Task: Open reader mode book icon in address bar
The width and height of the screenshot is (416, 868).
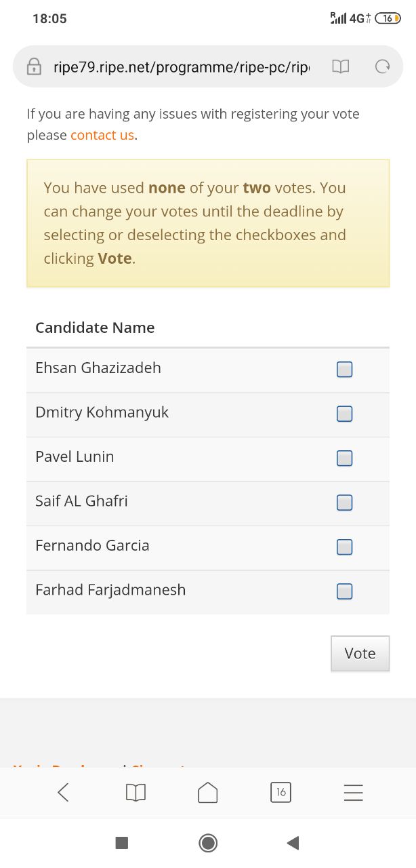Action: point(340,66)
